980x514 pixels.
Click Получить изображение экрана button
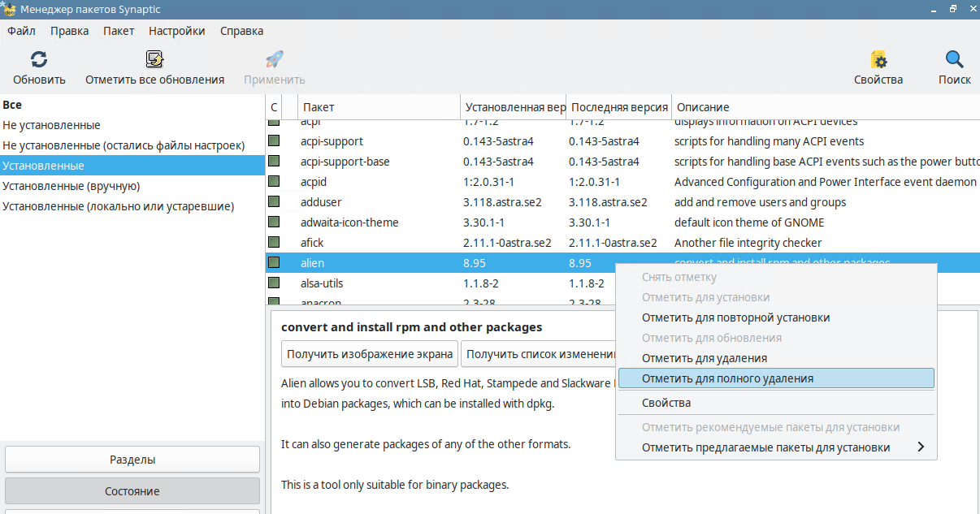[x=370, y=354]
